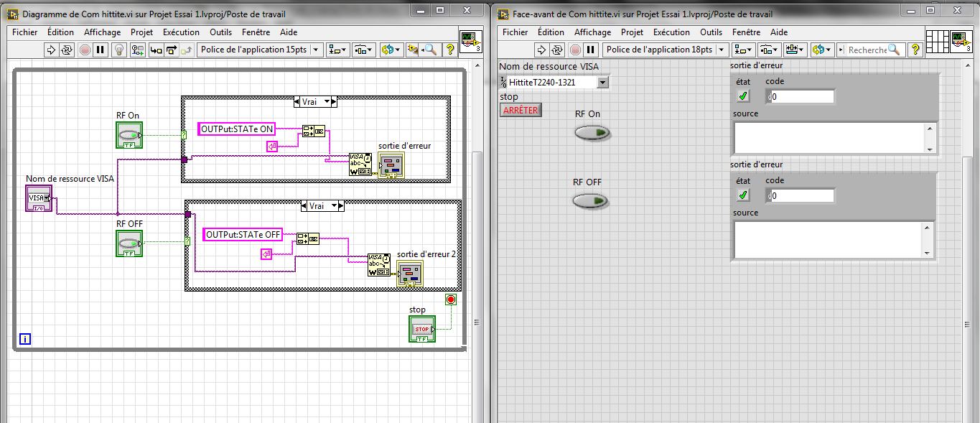Open Reorder menu in Face-avant toolbar
Viewport: 980px width, 423px height.
822,50
